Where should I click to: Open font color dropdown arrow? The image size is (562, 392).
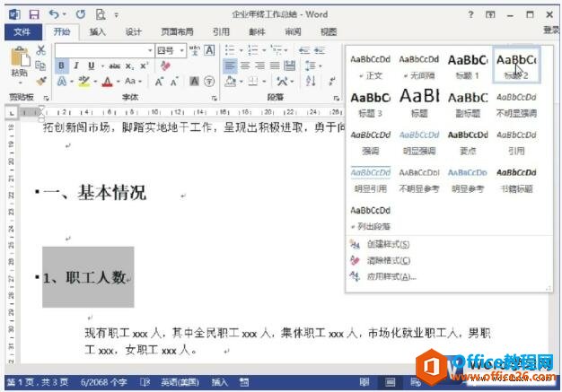(118, 82)
